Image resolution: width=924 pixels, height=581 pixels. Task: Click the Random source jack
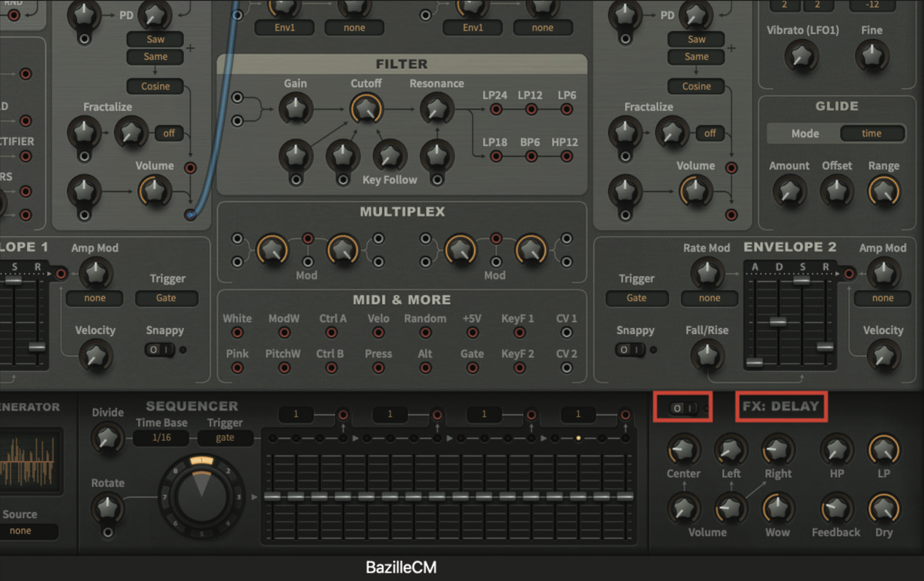click(425, 332)
